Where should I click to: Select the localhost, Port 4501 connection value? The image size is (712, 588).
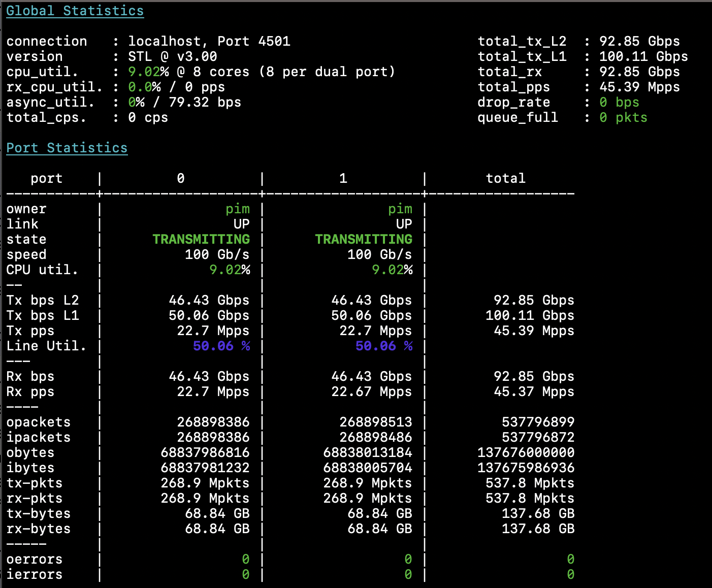[x=209, y=41]
